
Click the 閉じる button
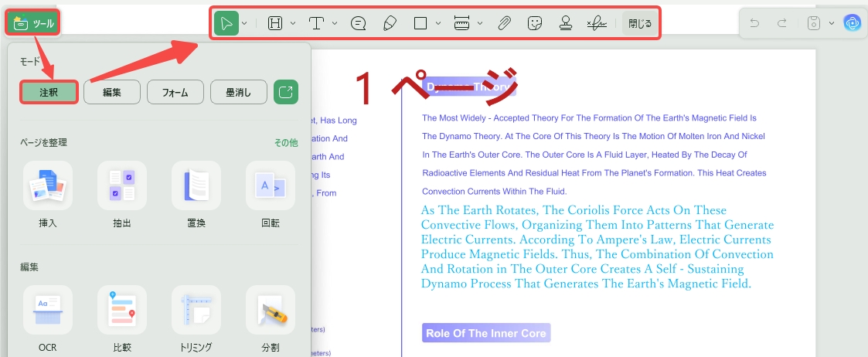coord(640,23)
